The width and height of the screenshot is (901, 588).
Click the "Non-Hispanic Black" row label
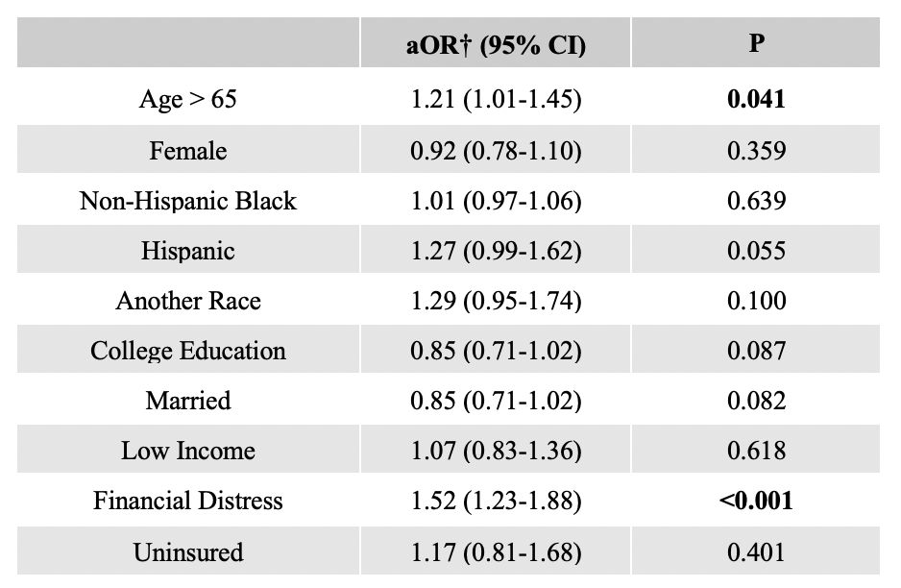point(188,201)
